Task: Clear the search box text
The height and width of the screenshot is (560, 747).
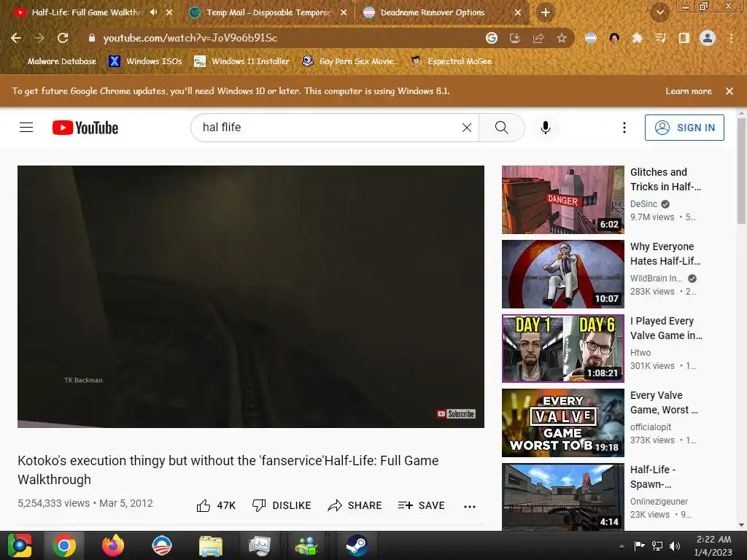Action: (x=467, y=128)
